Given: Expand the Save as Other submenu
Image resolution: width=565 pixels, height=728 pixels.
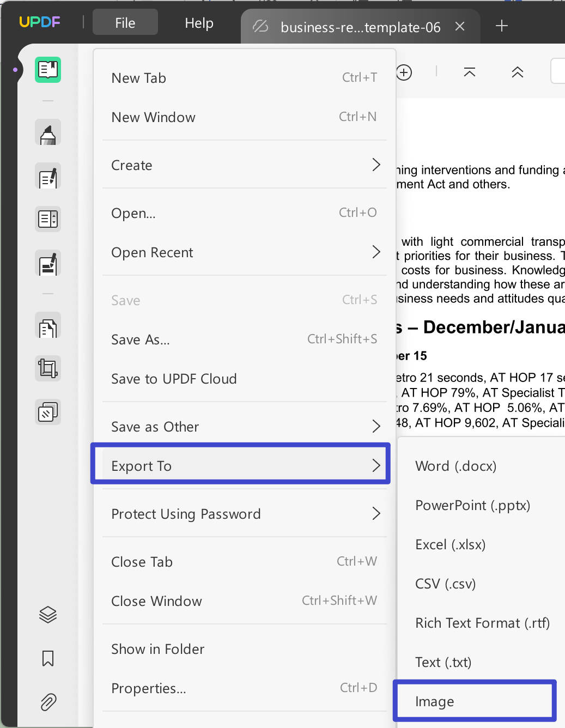Looking at the screenshot, I should tap(244, 427).
